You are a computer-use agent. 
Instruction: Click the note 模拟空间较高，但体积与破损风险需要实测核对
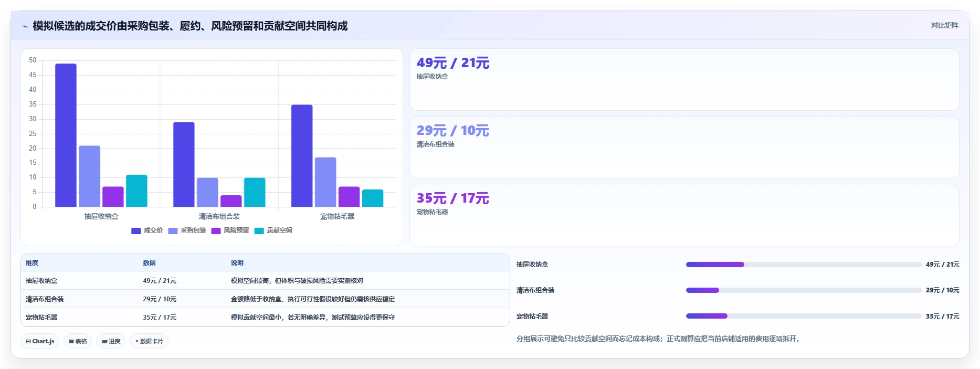(297, 281)
